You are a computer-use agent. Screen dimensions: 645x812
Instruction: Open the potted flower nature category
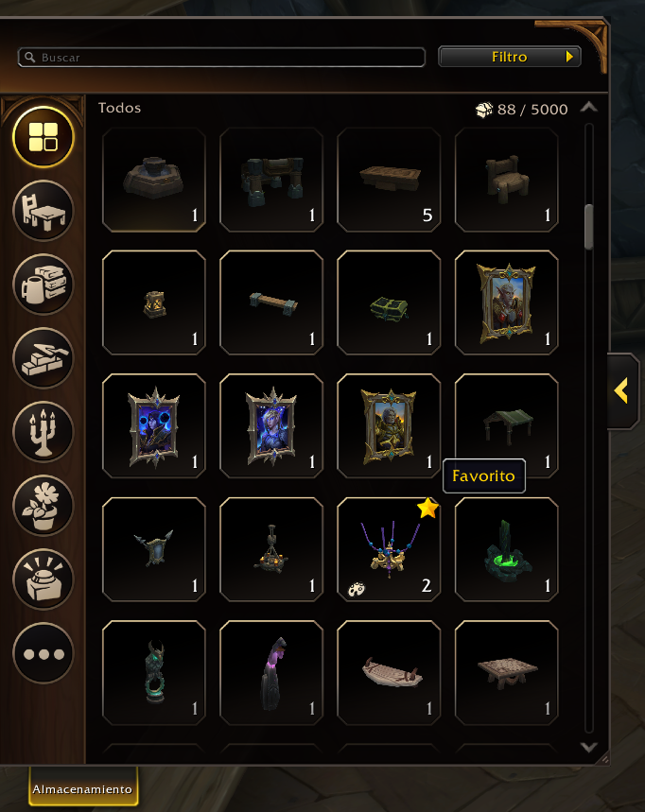pyautogui.click(x=44, y=506)
